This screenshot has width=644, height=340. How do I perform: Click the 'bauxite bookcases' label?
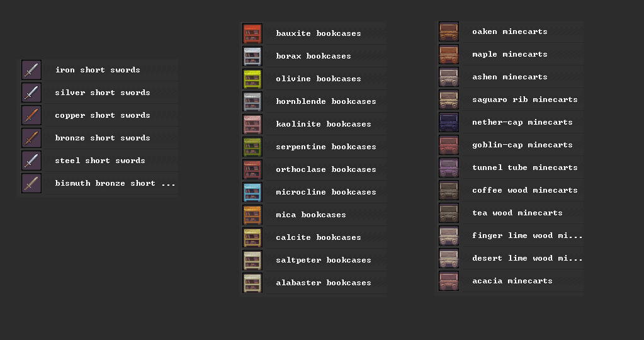[x=319, y=33]
